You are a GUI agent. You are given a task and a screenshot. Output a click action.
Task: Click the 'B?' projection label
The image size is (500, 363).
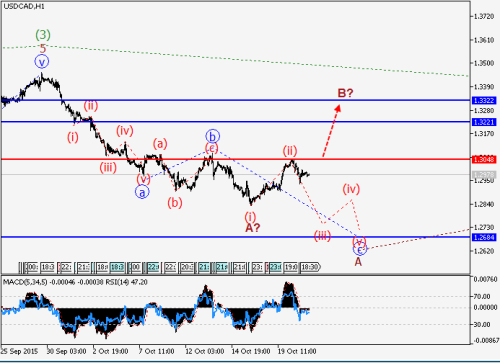(345, 93)
